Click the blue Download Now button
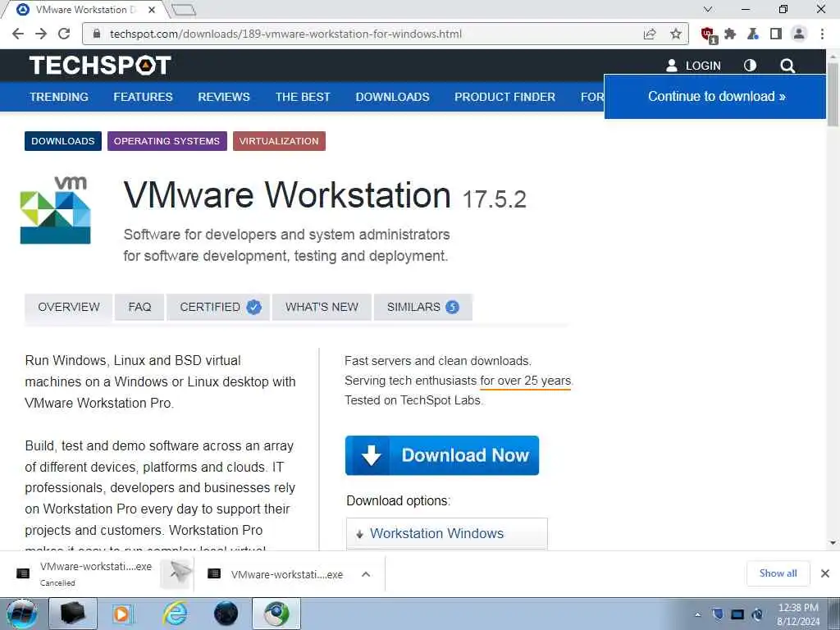Image resolution: width=840 pixels, height=630 pixels. click(442, 455)
